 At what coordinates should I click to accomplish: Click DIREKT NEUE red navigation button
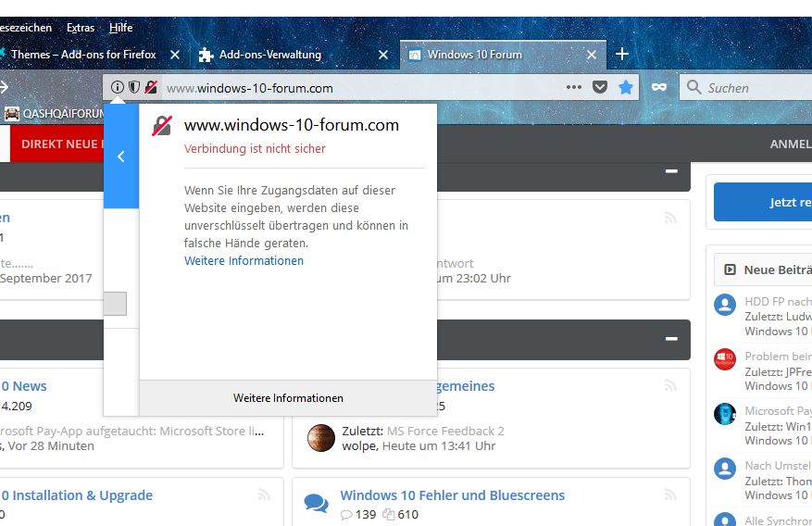pyautogui.click(x=57, y=144)
